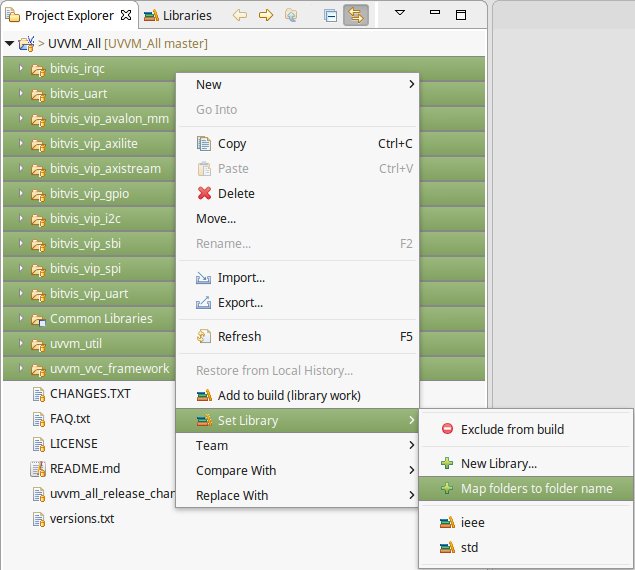635x570 pixels.
Task: Click the green plus New Library icon
Action: 447,463
